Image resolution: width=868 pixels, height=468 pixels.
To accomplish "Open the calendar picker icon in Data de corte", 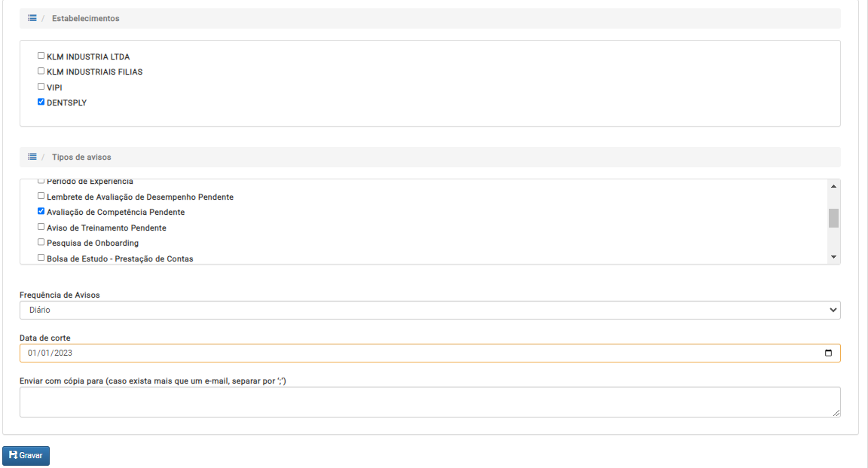I will 828,353.
